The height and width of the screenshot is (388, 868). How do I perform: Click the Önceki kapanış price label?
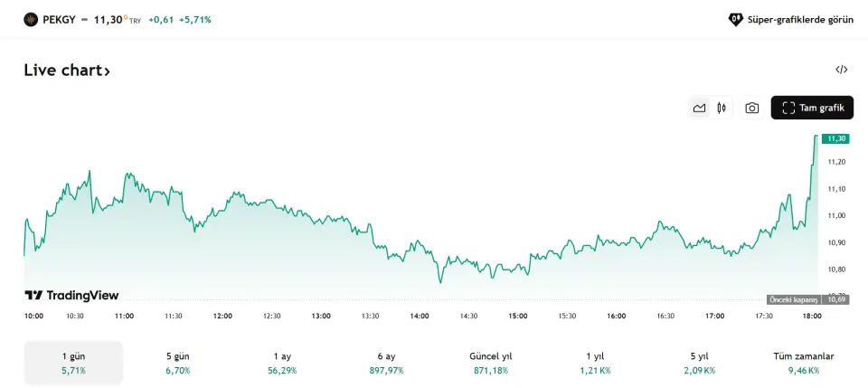click(793, 299)
